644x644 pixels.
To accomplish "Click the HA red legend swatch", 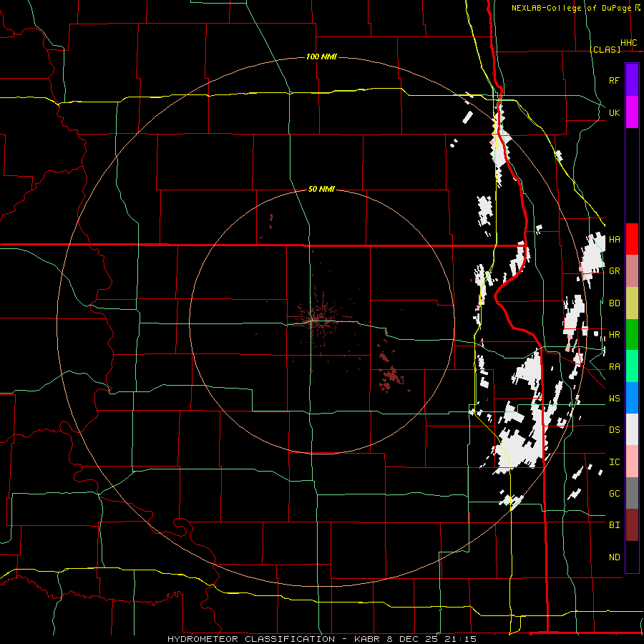I will click(632, 239).
